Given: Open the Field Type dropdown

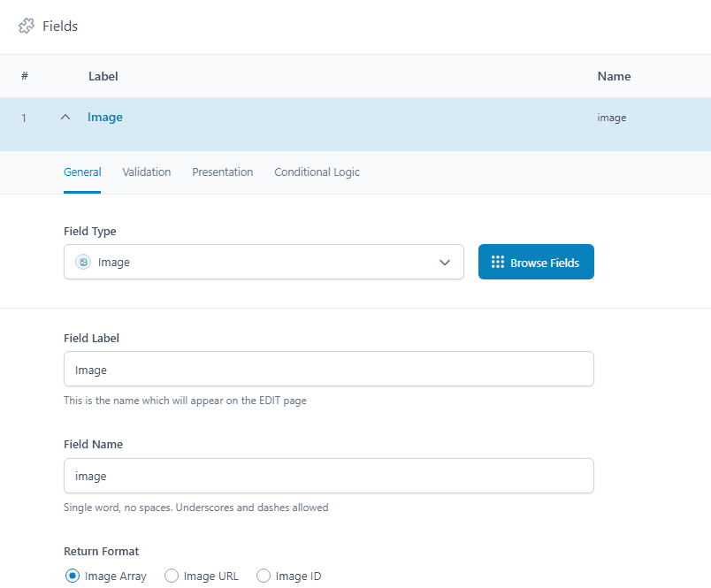Looking at the screenshot, I should (264, 262).
